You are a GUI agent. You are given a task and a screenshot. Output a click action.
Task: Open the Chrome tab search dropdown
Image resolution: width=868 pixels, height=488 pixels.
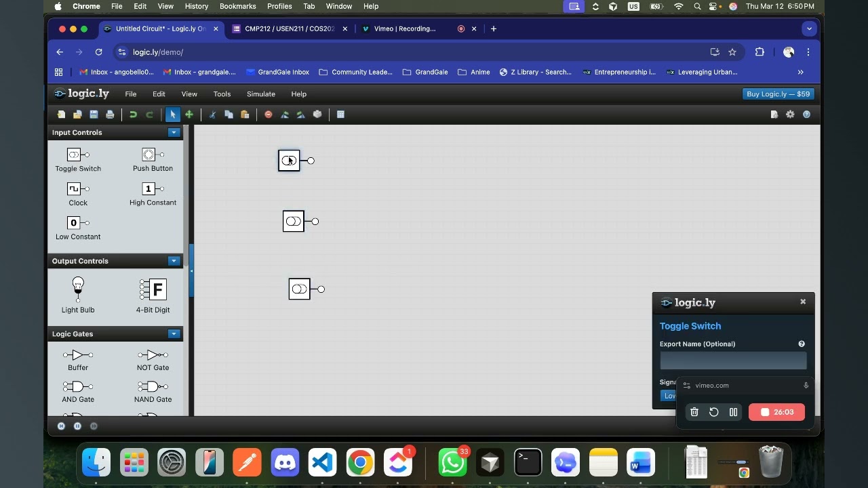click(808, 28)
